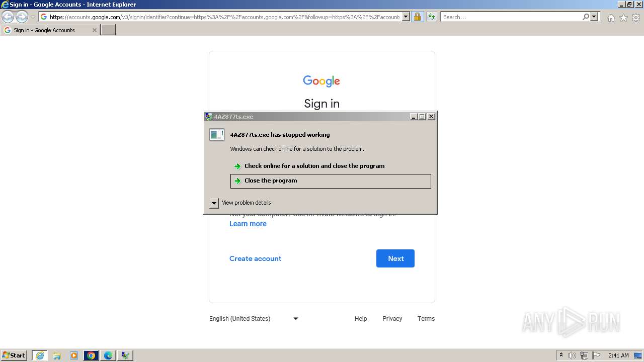This screenshot has height=362, width=644.
Task: Close the Google Accounts tab
Action: click(94, 30)
